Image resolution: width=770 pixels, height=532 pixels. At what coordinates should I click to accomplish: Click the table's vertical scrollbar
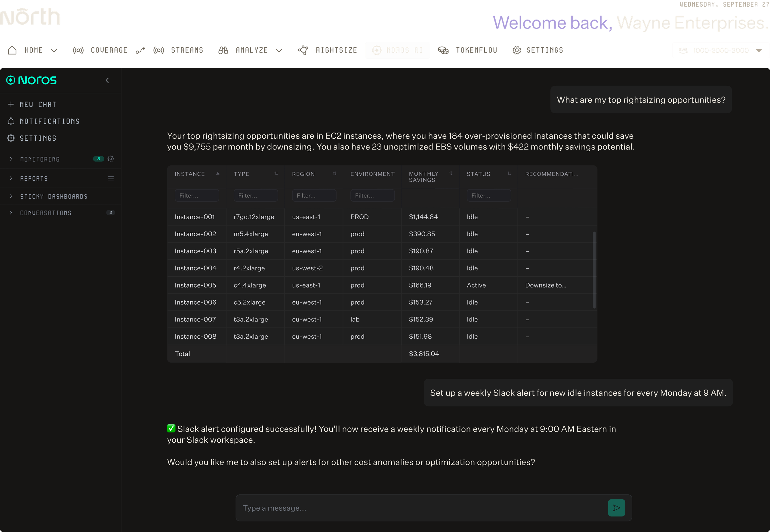click(594, 270)
